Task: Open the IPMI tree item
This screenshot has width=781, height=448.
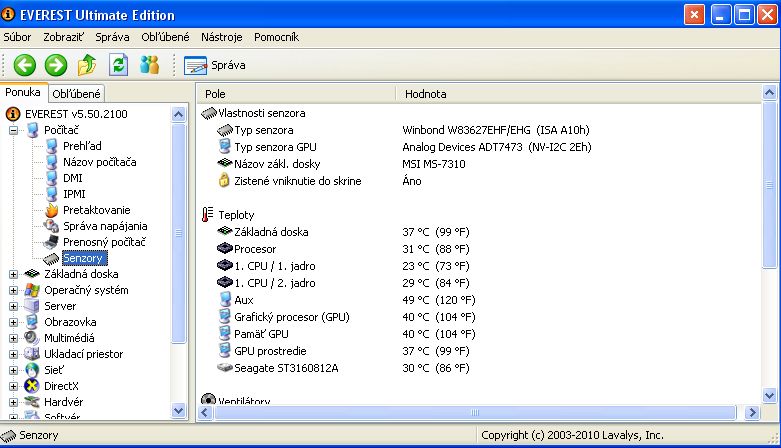Action: pyautogui.click(x=74, y=194)
